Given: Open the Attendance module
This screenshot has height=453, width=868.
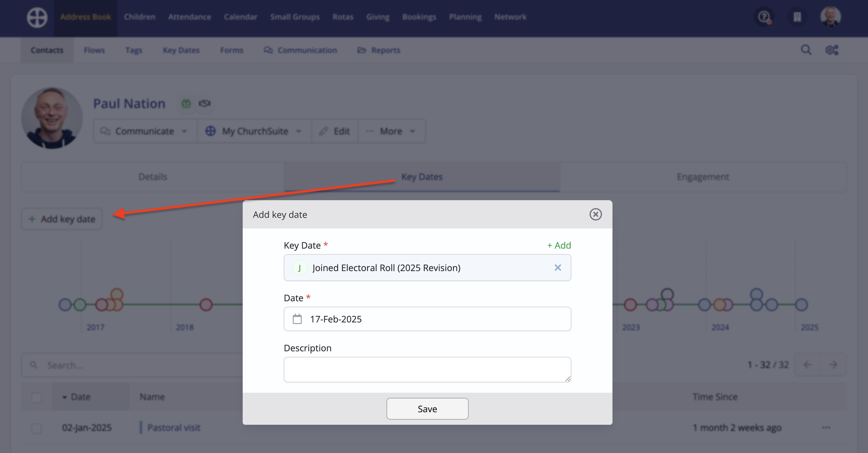Looking at the screenshot, I should tap(190, 17).
